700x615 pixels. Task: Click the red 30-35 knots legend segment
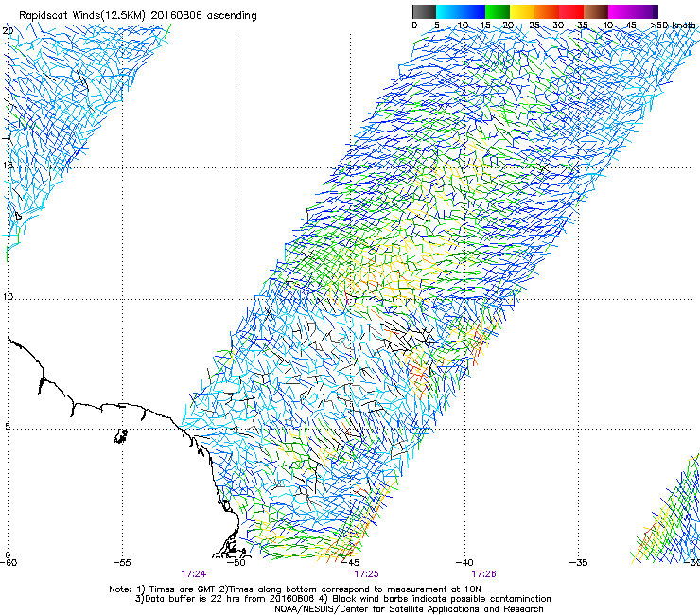pos(571,11)
